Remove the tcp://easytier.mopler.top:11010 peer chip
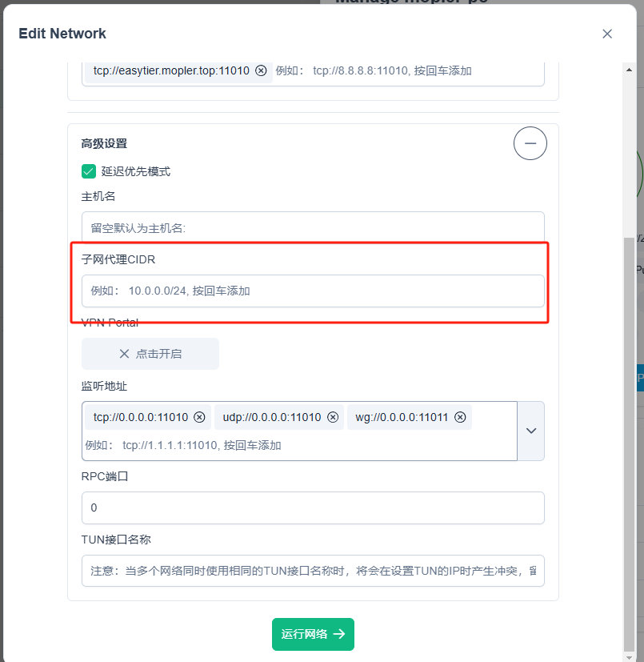The width and height of the screenshot is (644, 662). (261, 70)
